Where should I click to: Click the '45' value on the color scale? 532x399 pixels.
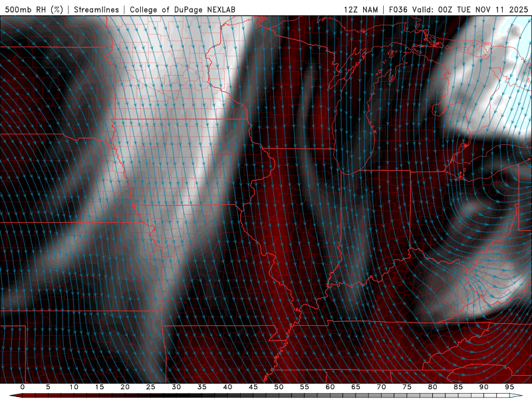[253, 387]
